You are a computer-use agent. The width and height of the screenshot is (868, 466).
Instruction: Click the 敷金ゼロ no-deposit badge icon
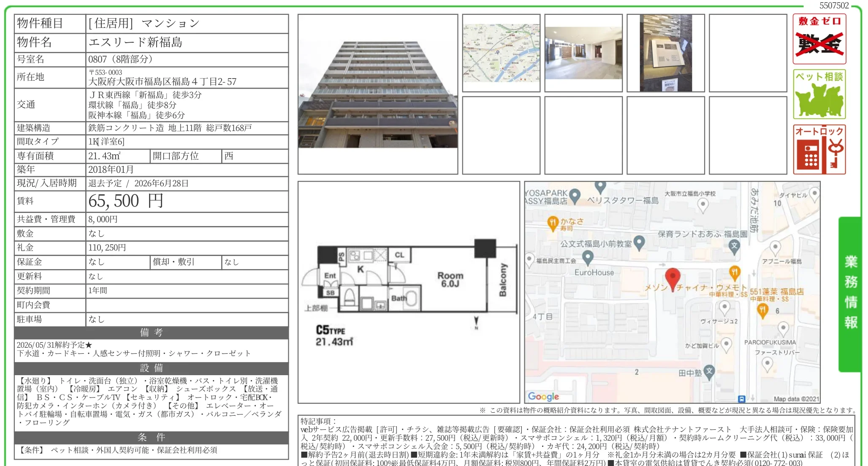point(819,39)
